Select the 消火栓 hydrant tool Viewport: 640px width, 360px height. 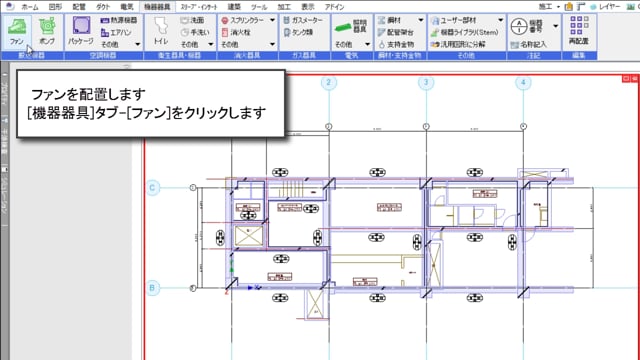236,32
